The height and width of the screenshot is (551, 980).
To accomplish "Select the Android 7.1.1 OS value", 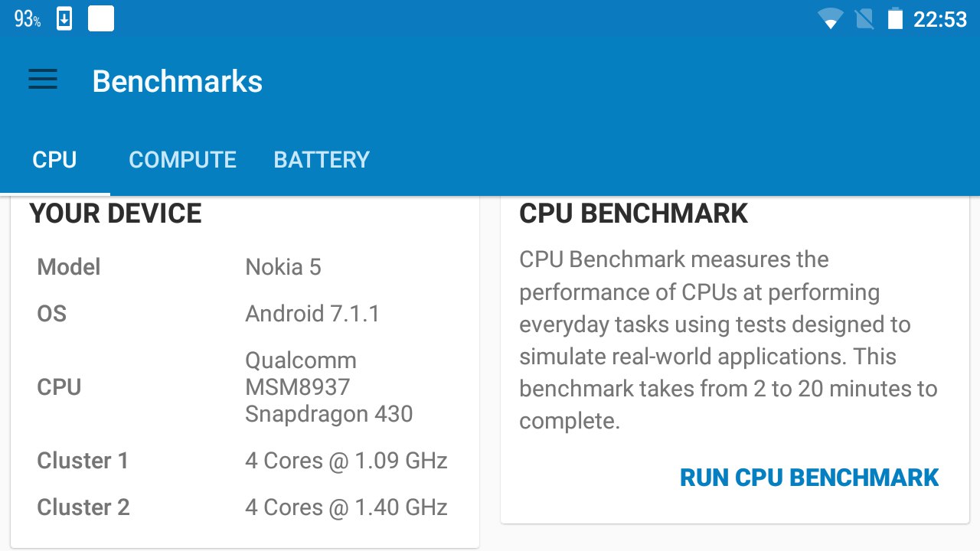I will [312, 314].
